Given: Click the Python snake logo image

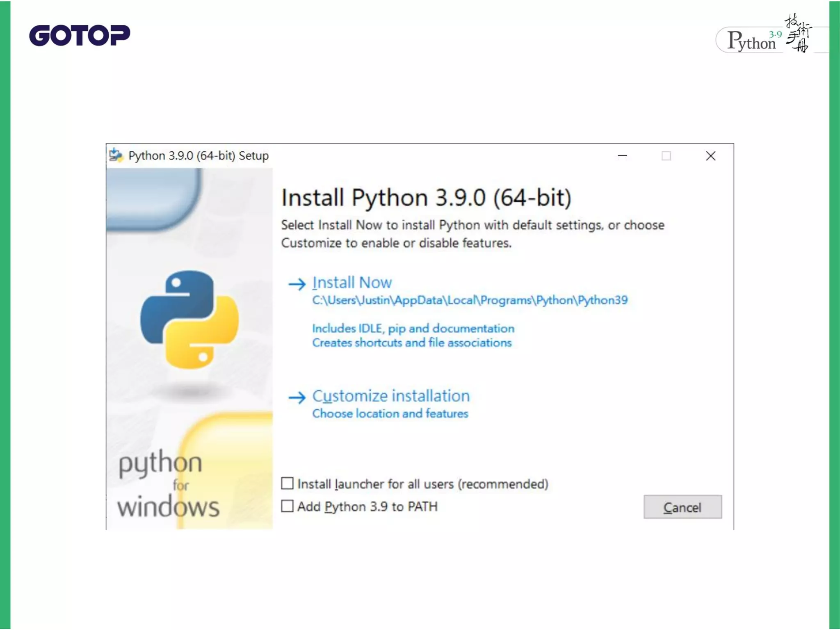Looking at the screenshot, I should coord(189,320).
